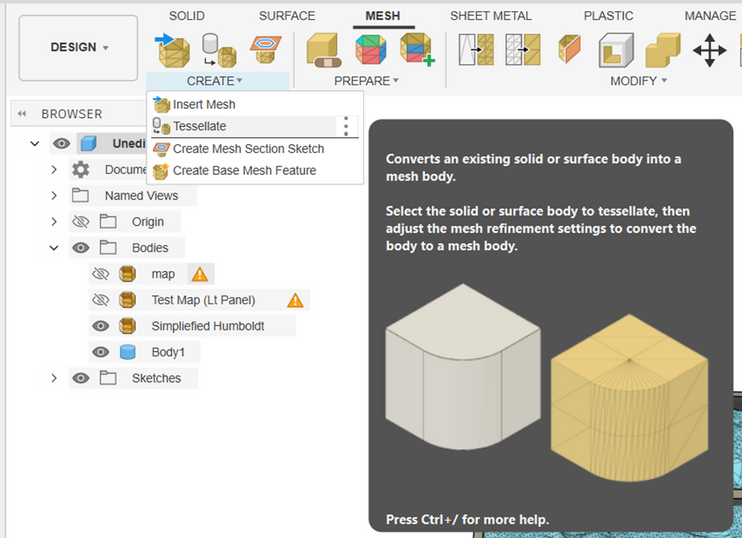Click the Move/Copy cross-arrows icon
Viewport: 742px width, 538px height.
click(709, 49)
